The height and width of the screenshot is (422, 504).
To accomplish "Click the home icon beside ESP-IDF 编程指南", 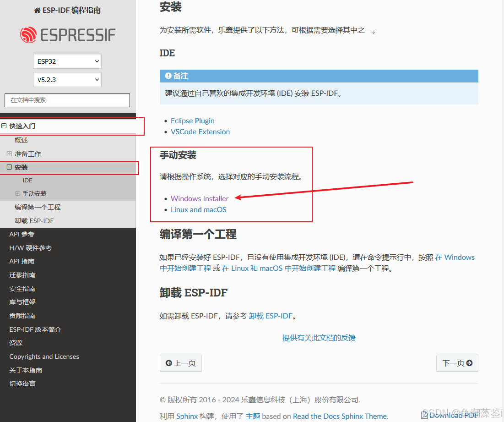I will click(37, 10).
